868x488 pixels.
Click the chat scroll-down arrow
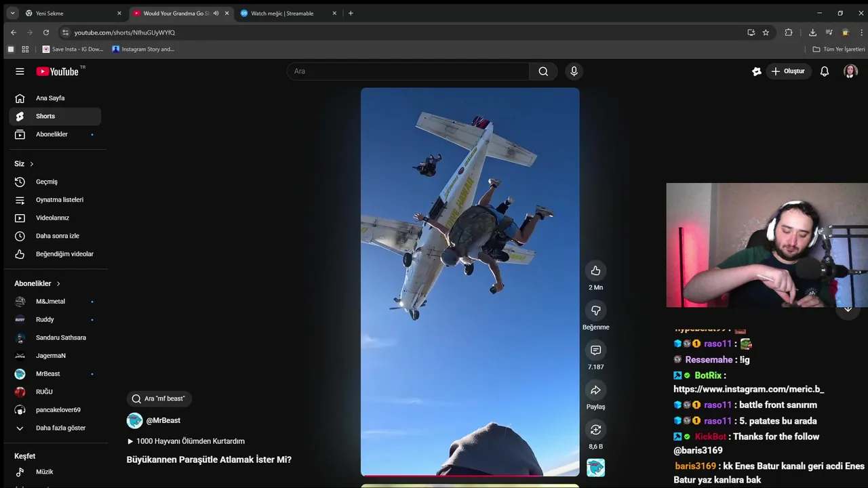click(x=848, y=308)
